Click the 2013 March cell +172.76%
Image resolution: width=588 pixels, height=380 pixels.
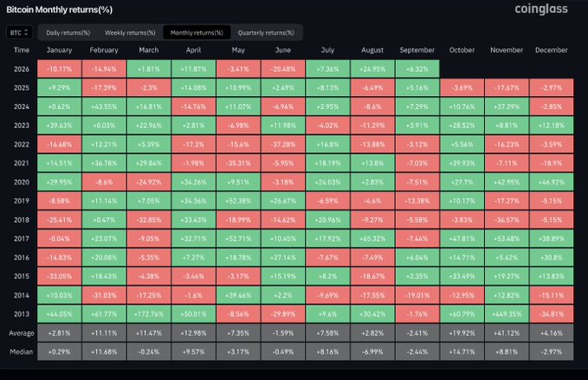coord(149,314)
